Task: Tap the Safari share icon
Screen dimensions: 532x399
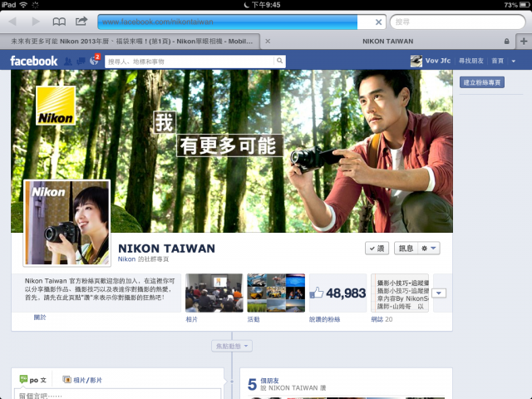Action: pos(81,22)
